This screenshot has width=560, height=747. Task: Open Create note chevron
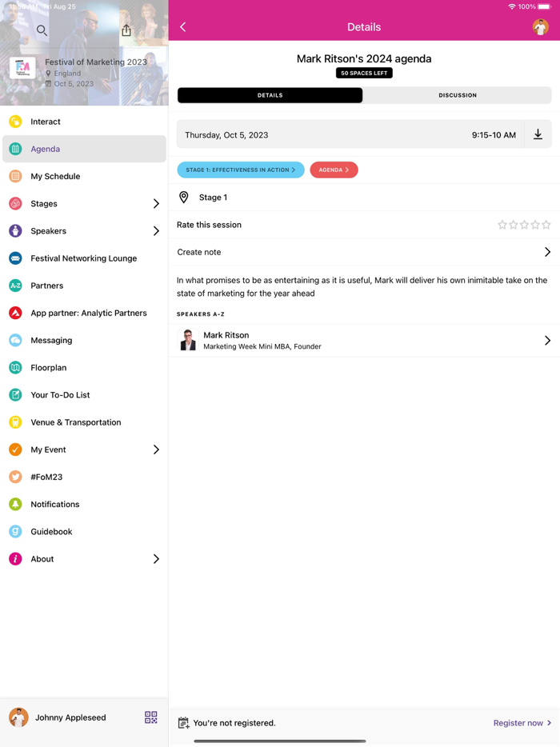tap(548, 252)
